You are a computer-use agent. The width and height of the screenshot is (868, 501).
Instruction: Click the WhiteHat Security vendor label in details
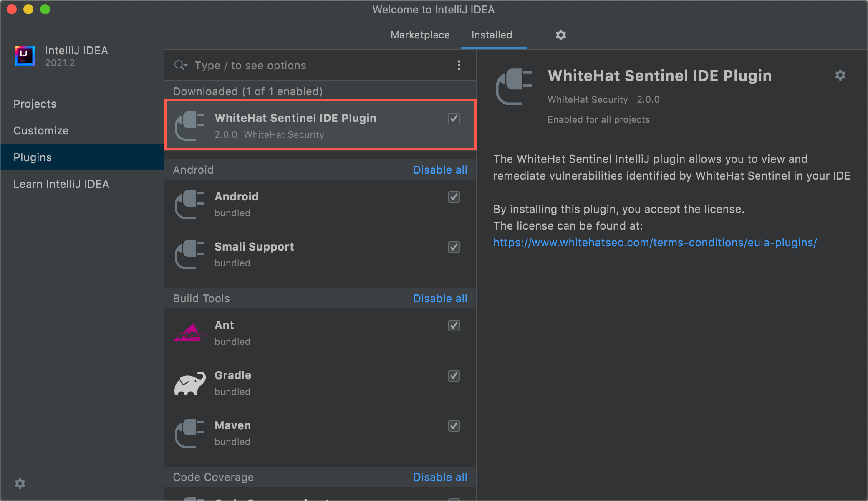[588, 99]
